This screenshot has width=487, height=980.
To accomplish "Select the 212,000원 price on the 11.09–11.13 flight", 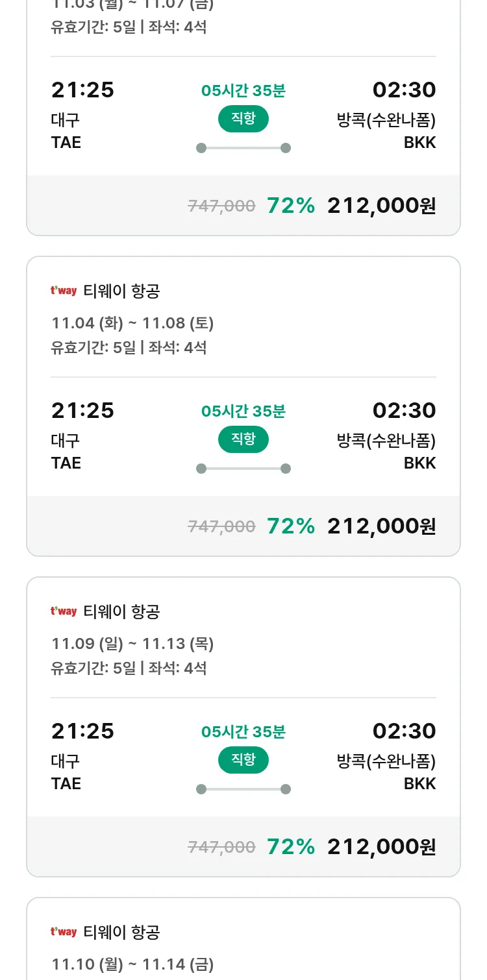I will click(381, 847).
